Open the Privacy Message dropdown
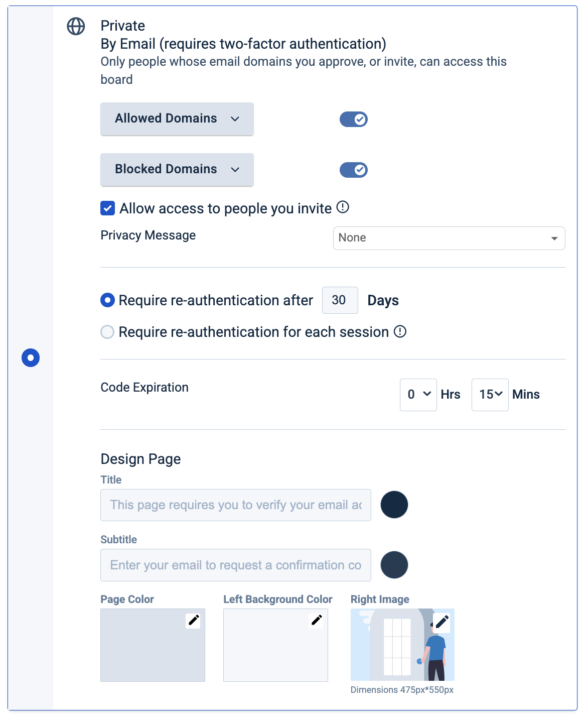The height and width of the screenshot is (725, 588). click(449, 238)
